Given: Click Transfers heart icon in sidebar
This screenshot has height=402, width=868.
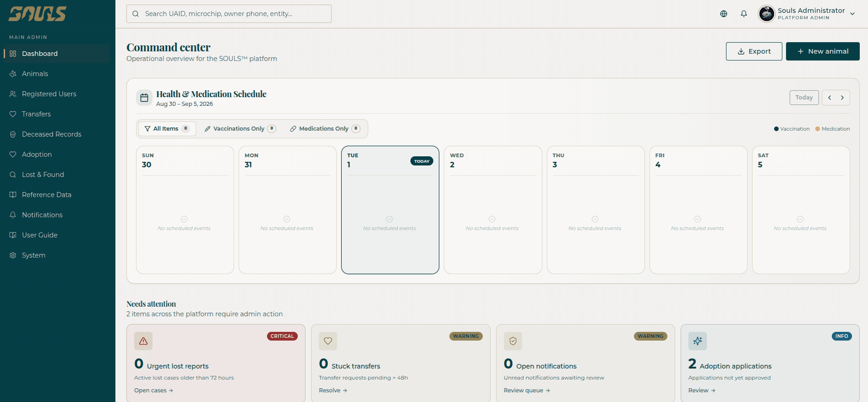Looking at the screenshot, I should (x=13, y=114).
